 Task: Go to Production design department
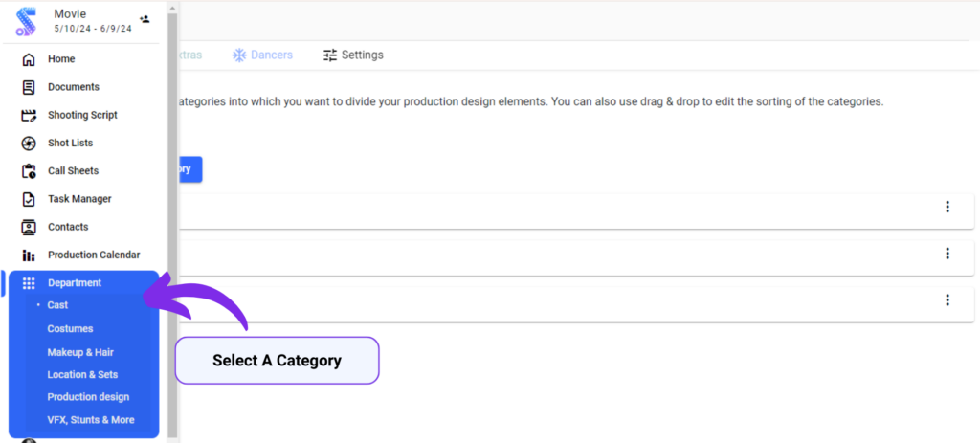click(88, 397)
